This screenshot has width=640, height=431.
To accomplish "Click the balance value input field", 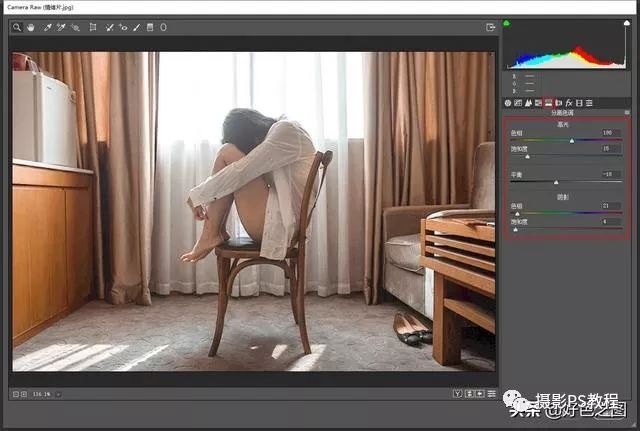I will [x=605, y=173].
